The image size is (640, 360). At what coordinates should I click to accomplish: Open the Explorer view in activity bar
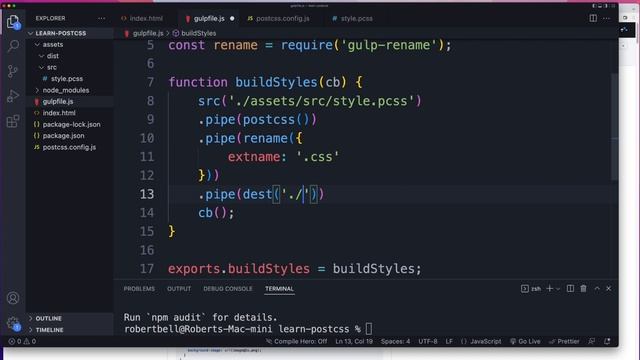pos(13,22)
